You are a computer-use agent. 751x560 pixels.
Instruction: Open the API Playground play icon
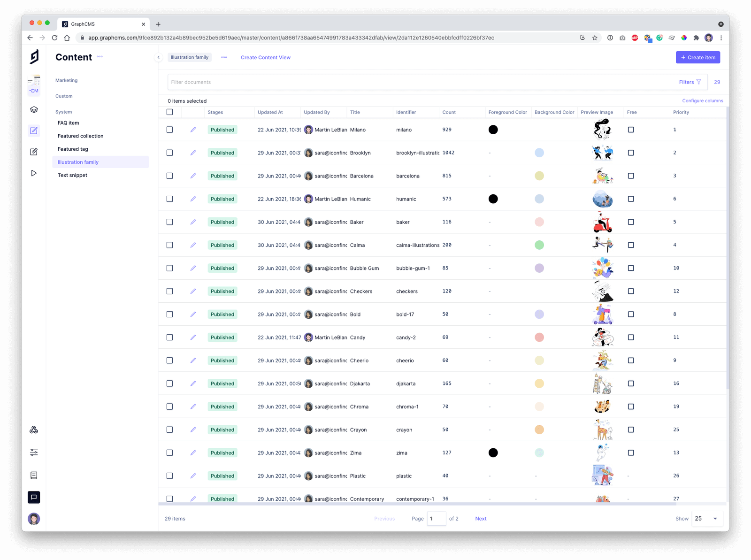pyautogui.click(x=34, y=173)
